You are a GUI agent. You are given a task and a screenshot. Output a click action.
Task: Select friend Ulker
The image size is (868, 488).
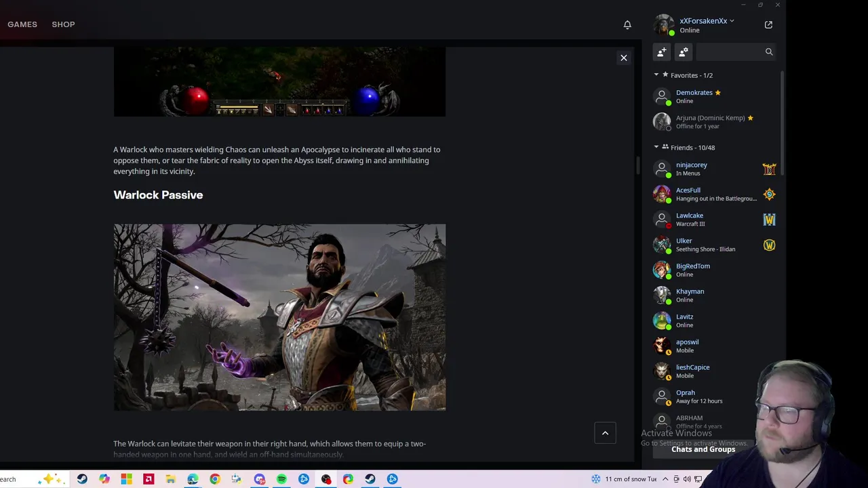click(715, 245)
